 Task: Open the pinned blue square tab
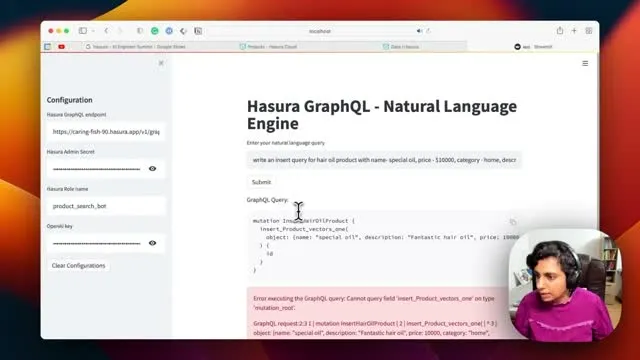coord(48,47)
